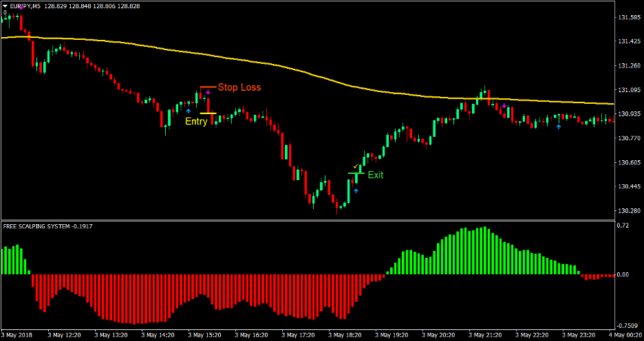Click the FREE SCALPING SYSTEM -0.1917 label
Viewport: 644px width, 341px height.
point(47,226)
